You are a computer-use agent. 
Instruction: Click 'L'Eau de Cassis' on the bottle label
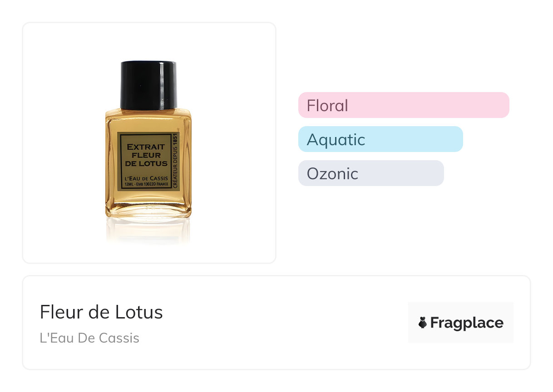click(x=146, y=179)
